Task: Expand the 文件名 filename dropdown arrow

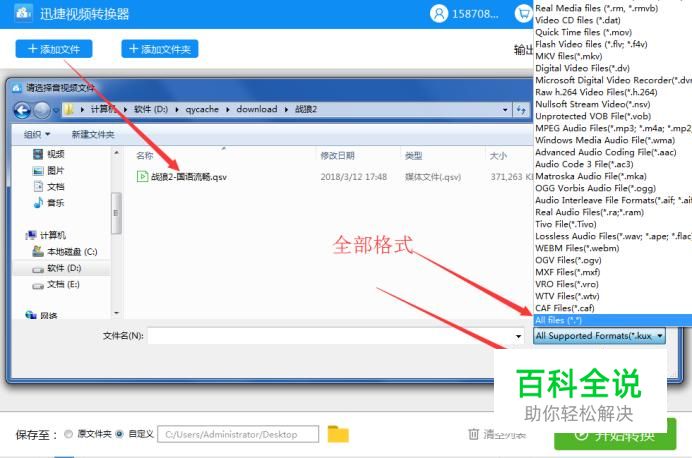Action: pos(519,336)
